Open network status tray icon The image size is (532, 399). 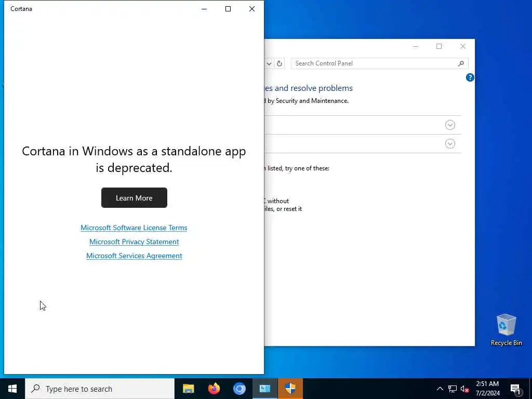tap(453, 389)
